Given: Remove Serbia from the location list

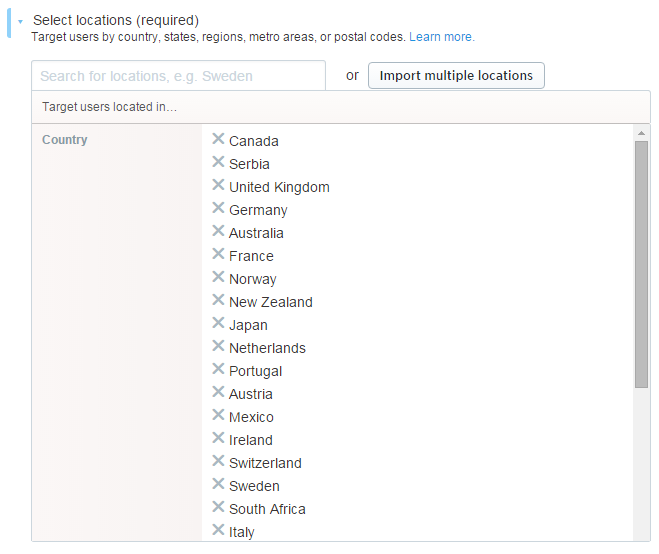Looking at the screenshot, I should (x=218, y=162).
